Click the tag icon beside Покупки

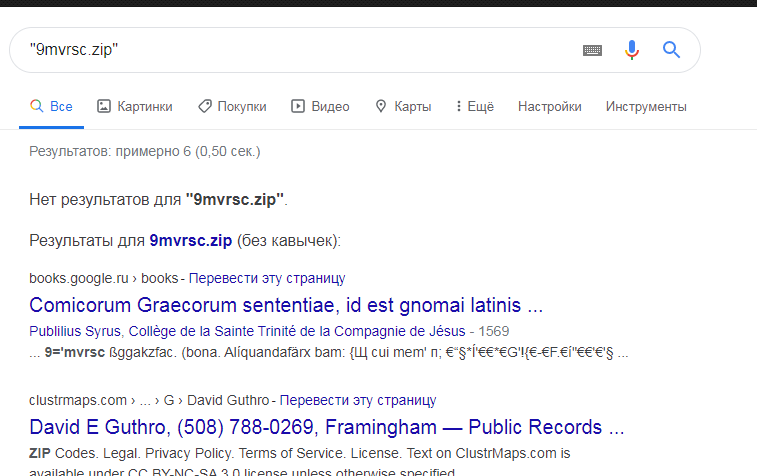click(204, 107)
